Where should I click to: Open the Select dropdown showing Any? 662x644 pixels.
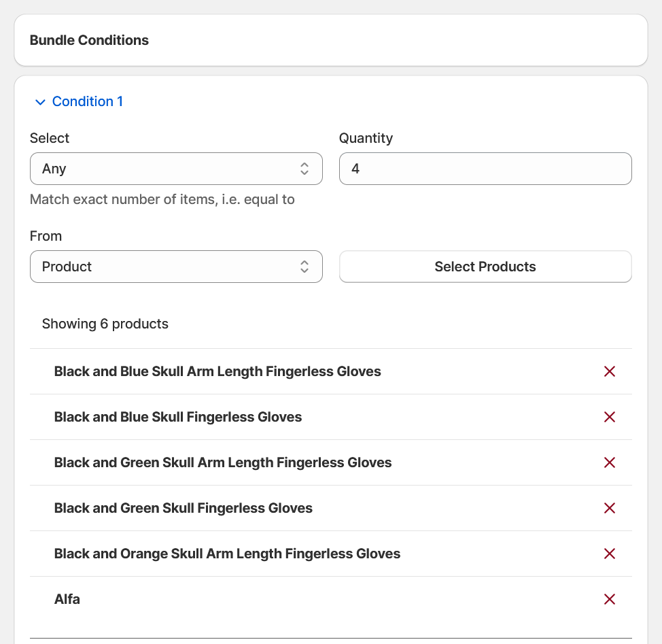[x=176, y=169]
